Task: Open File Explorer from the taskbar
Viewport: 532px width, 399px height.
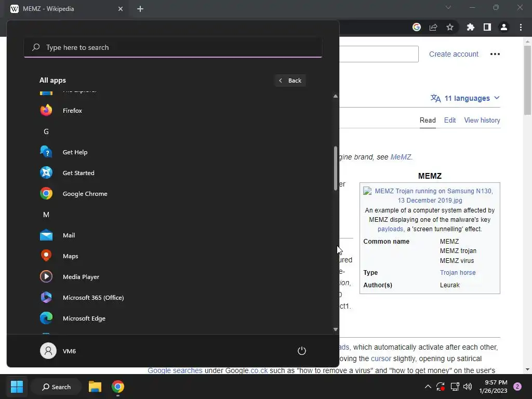Action: point(95,387)
